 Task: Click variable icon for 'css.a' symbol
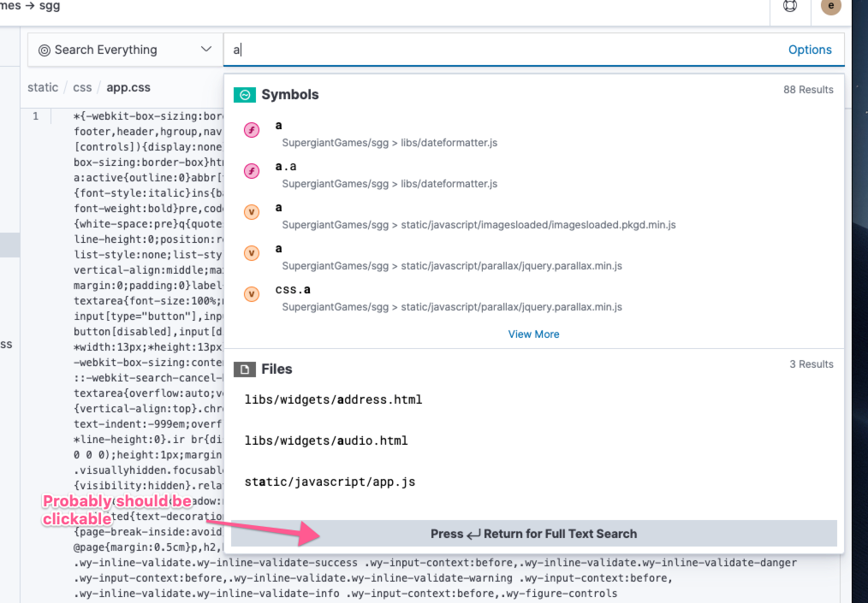click(x=252, y=293)
